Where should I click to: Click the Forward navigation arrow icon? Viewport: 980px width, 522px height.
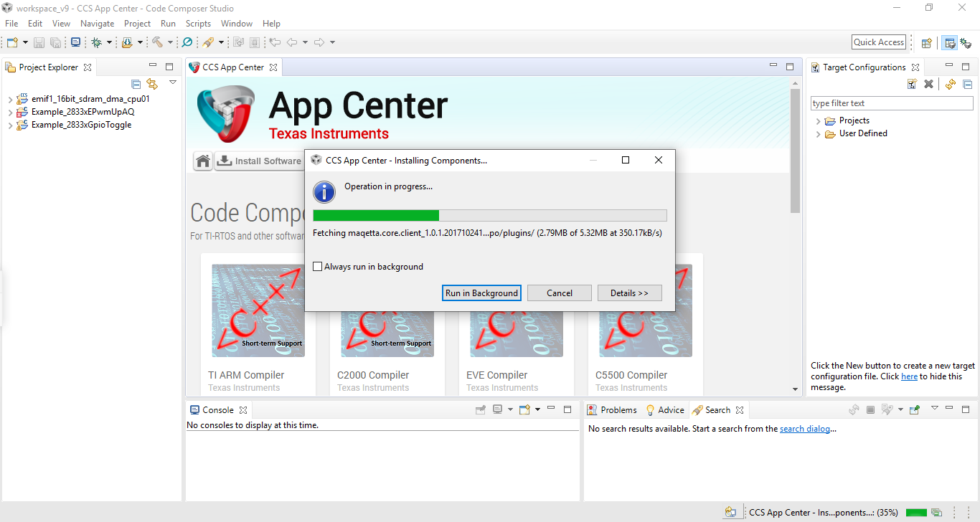click(x=319, y=42)
